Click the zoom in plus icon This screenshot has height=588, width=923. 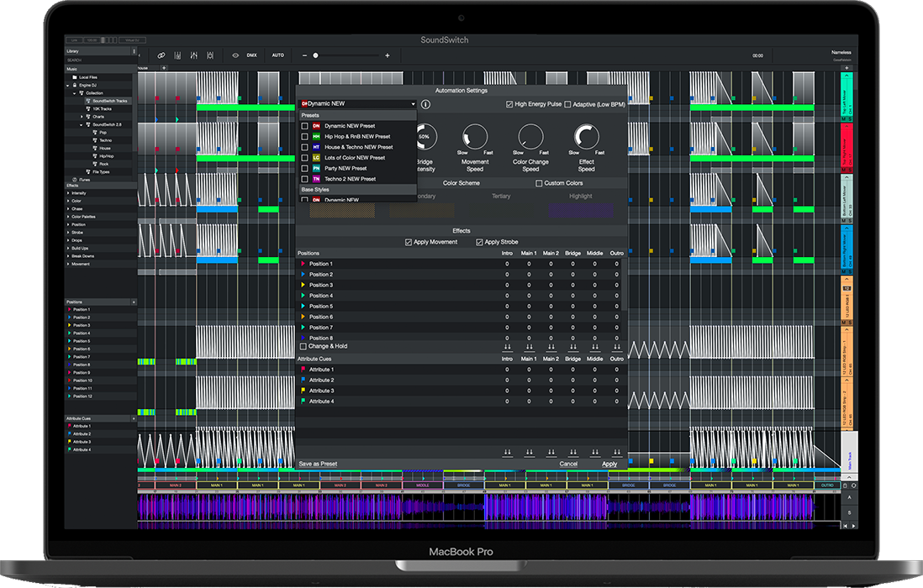pyautogui.click(x=388, y=55)
